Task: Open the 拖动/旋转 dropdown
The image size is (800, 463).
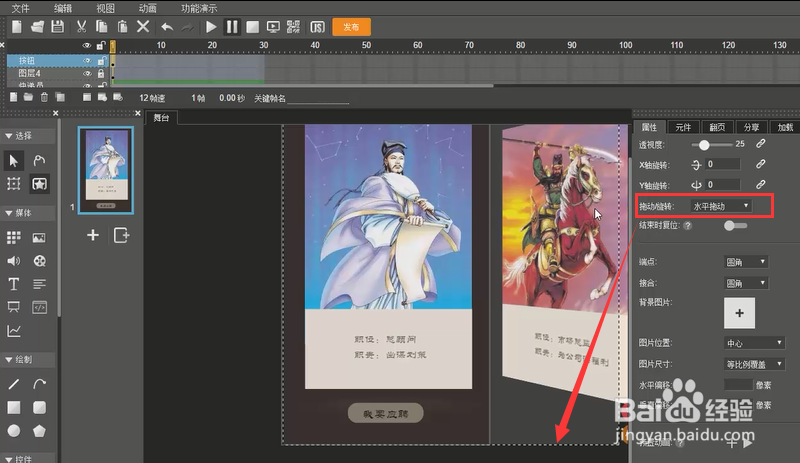Action: coord(721,206)
